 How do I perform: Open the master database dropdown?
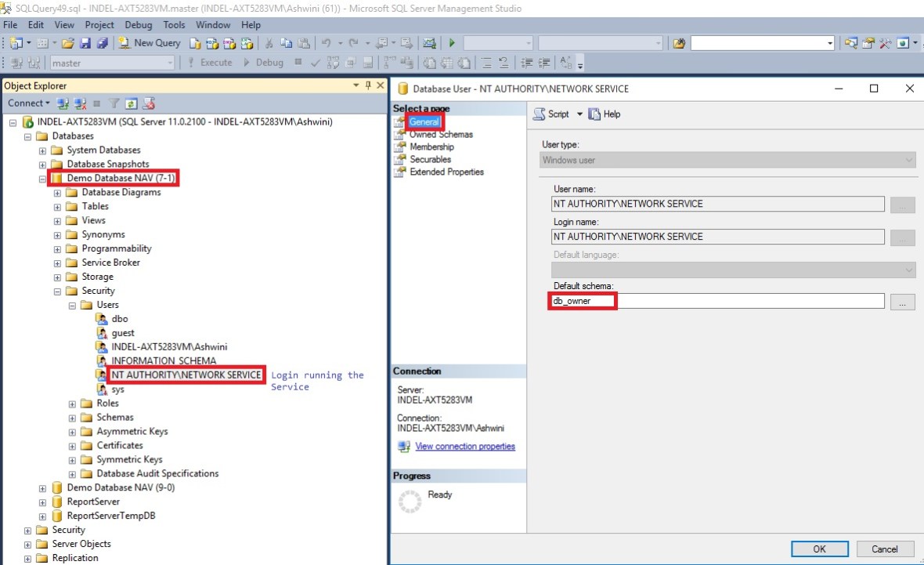[170, 63]
